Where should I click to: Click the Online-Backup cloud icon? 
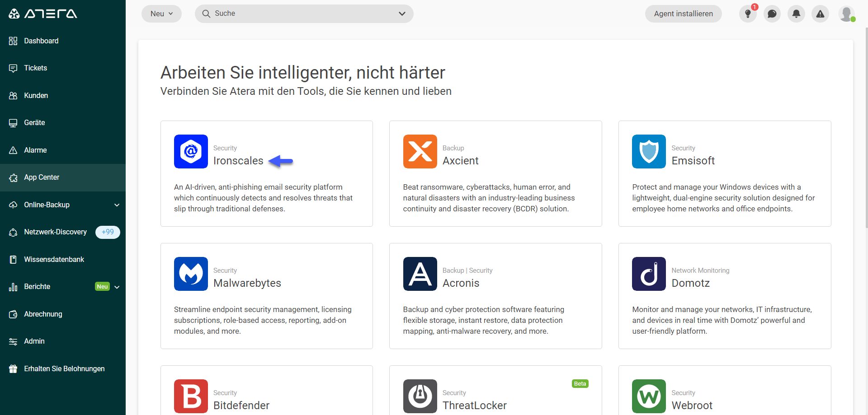[13, 205]
